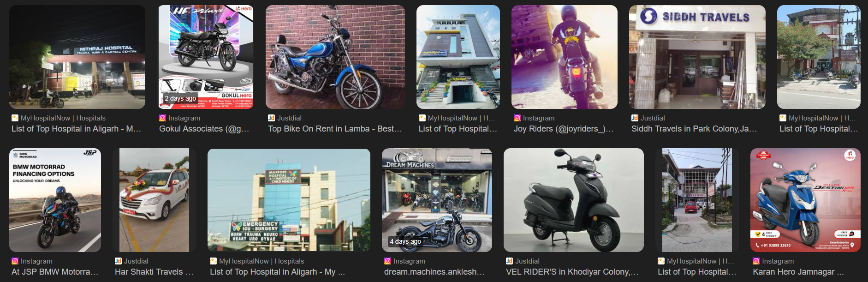This screenshot has width=868, height=282.
Task: Click the Justdial icon above Siddh Travels title
Action: pos(635,118)
